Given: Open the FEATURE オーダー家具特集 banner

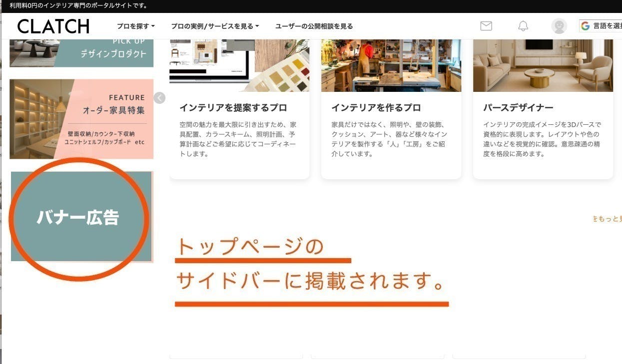Looking at the screenshot, I should pyautogui.click(x=81, y=119).
